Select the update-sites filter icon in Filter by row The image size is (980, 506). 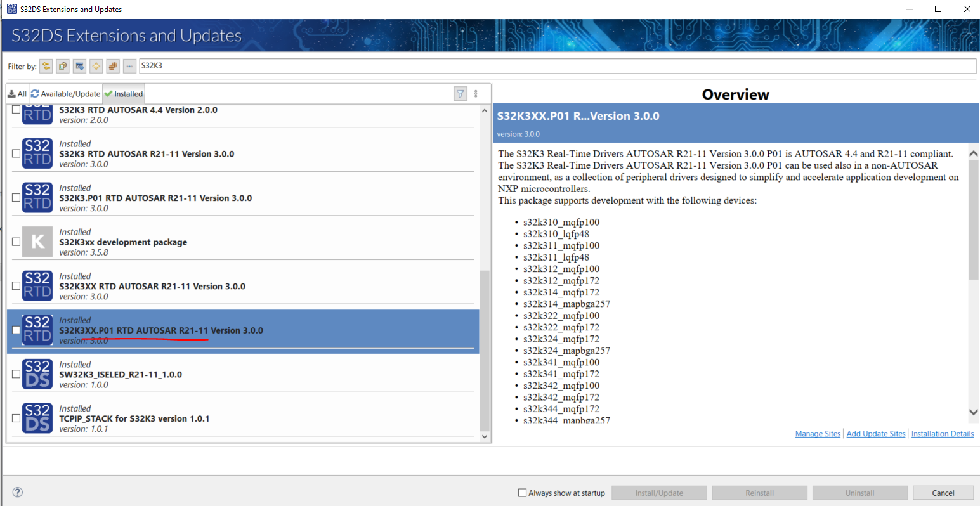79,66
